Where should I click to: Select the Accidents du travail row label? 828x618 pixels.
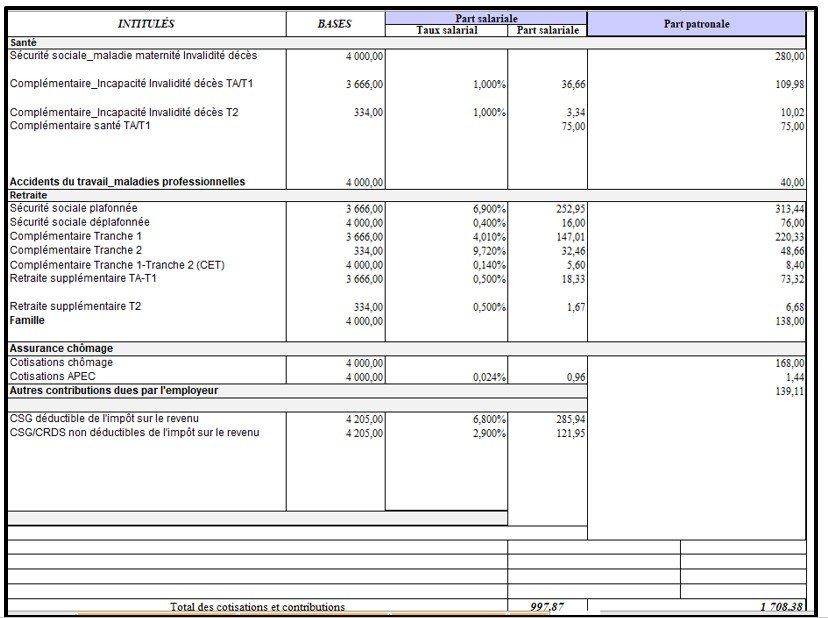pos(127,182)
